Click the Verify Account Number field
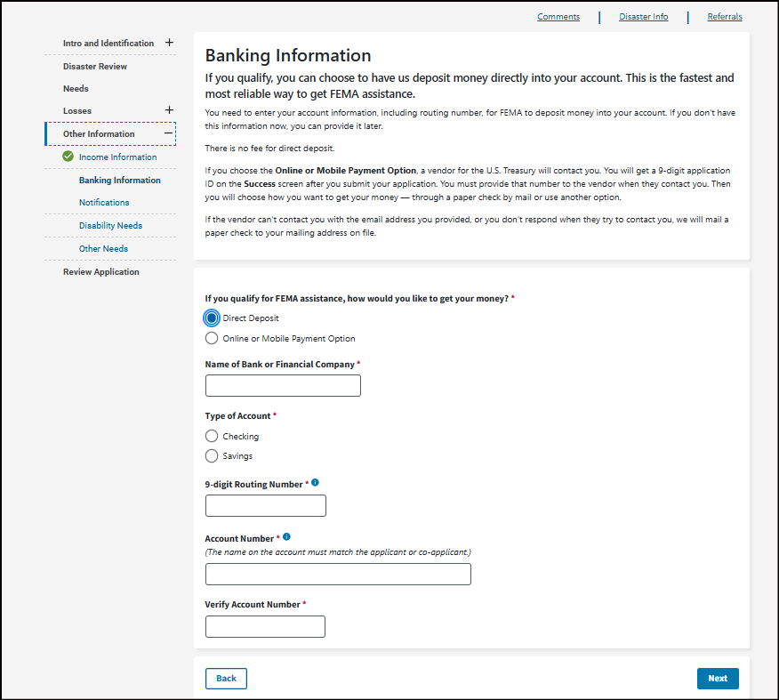 coord(265,627)
